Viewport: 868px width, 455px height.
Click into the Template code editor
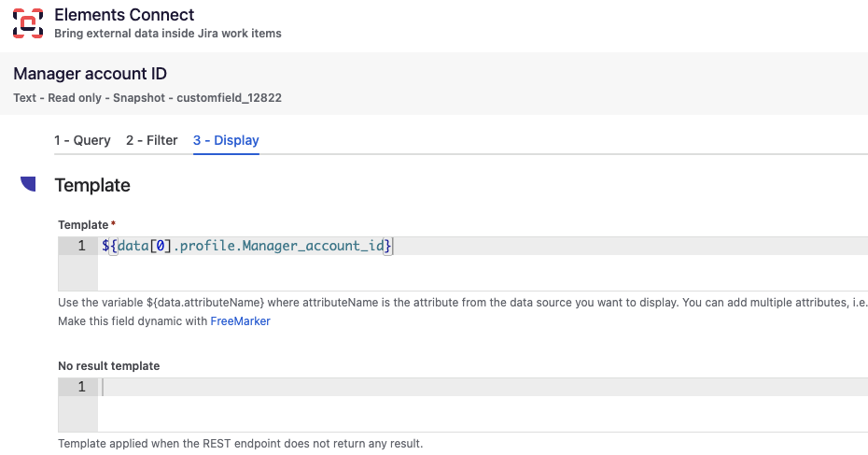463,263
